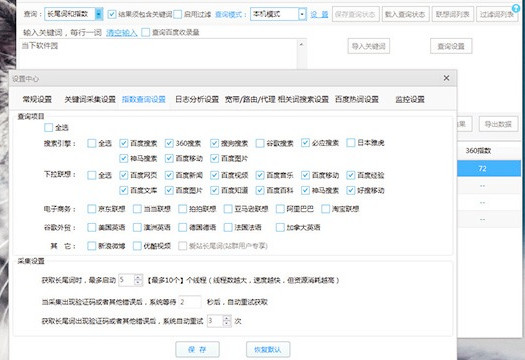Check the top-level 全选 checkbox under 查询项目
Screen dimensions: 525x360
click(x=49, y=127)
